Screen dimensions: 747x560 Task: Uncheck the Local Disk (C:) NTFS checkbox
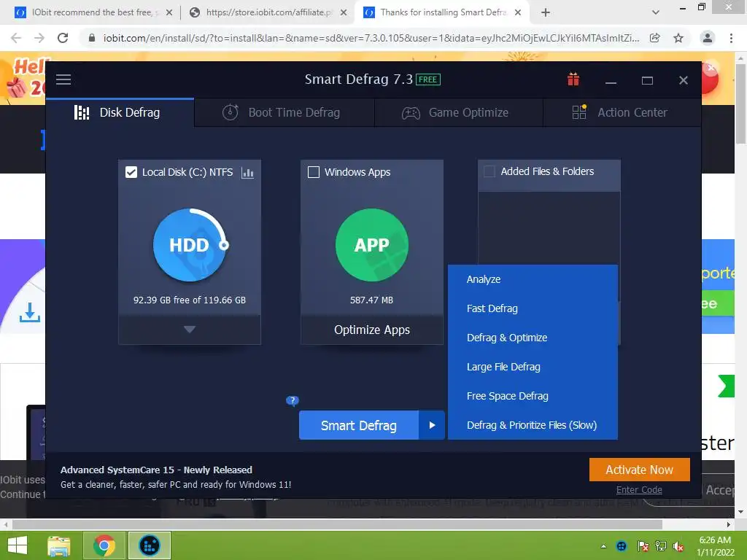click(x=131, y=172)
